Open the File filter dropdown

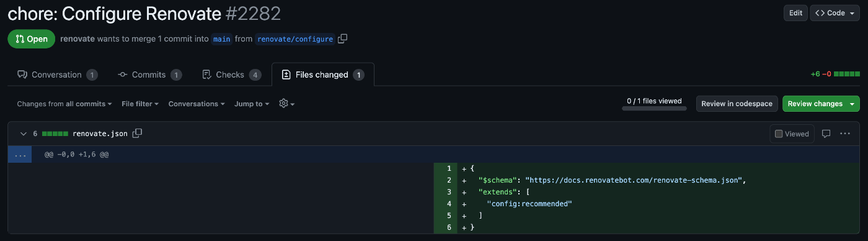click(x=140, y=104)
